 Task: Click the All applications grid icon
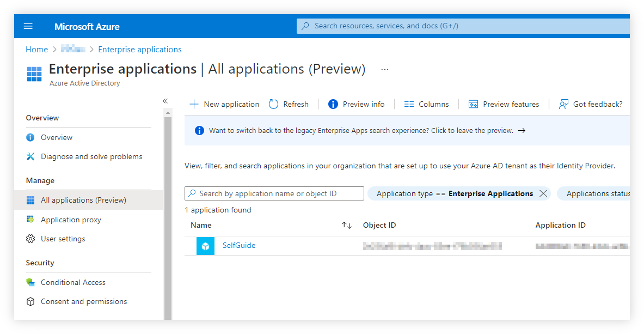tap(30, 200)
